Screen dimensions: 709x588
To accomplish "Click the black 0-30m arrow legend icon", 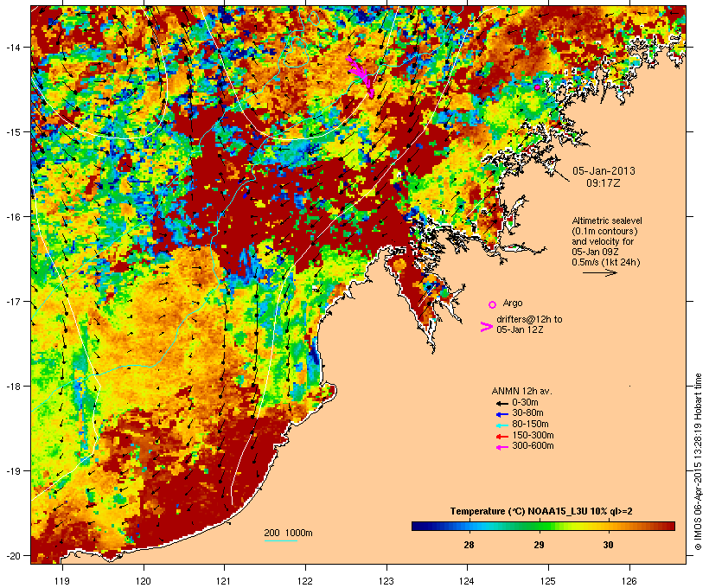I will 501,403.
